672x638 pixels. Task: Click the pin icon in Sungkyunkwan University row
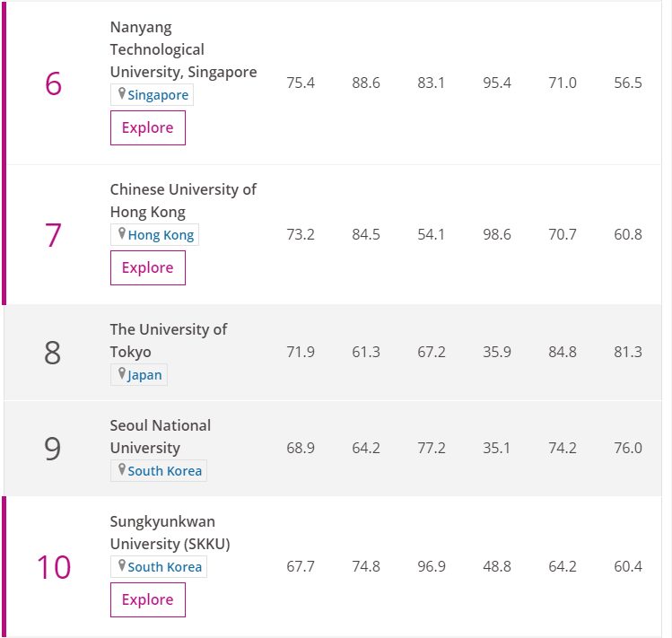[121, 566]
